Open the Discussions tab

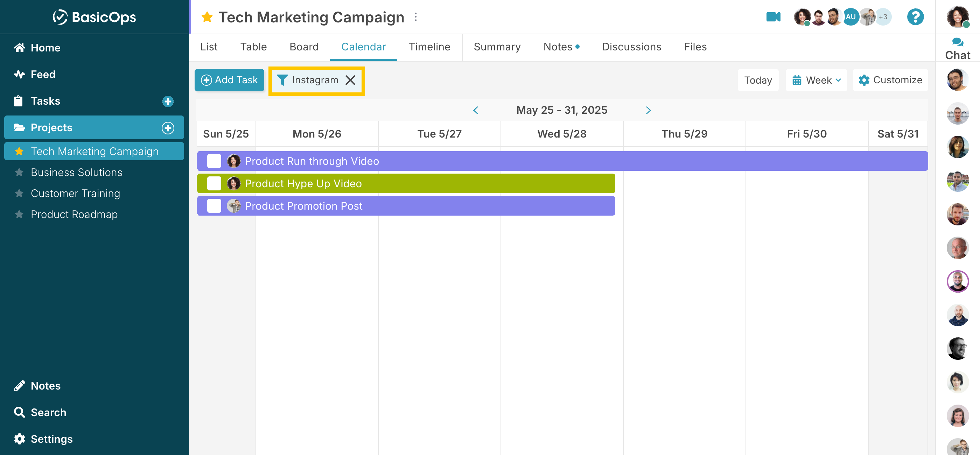(631, 47)
